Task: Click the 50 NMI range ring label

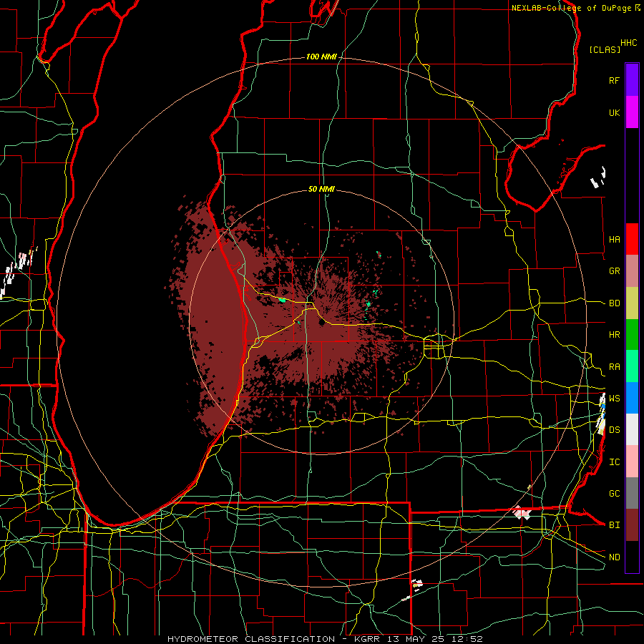Action: click(321, 190)
